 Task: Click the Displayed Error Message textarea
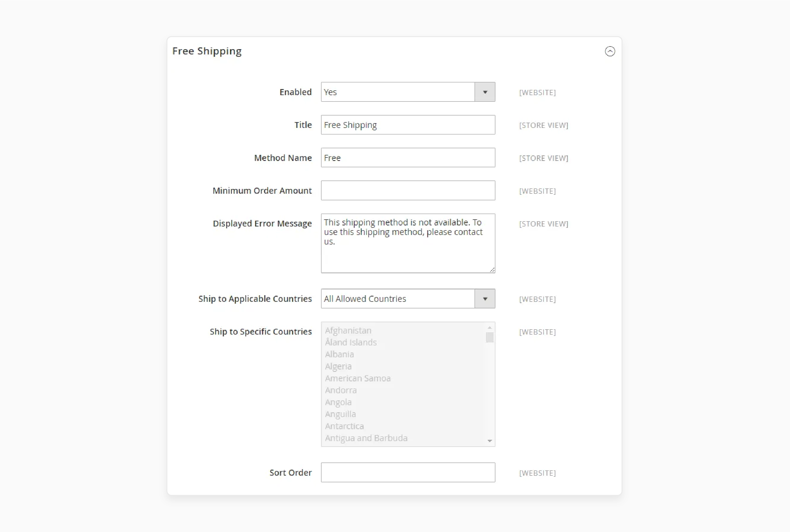click(408, 243)
